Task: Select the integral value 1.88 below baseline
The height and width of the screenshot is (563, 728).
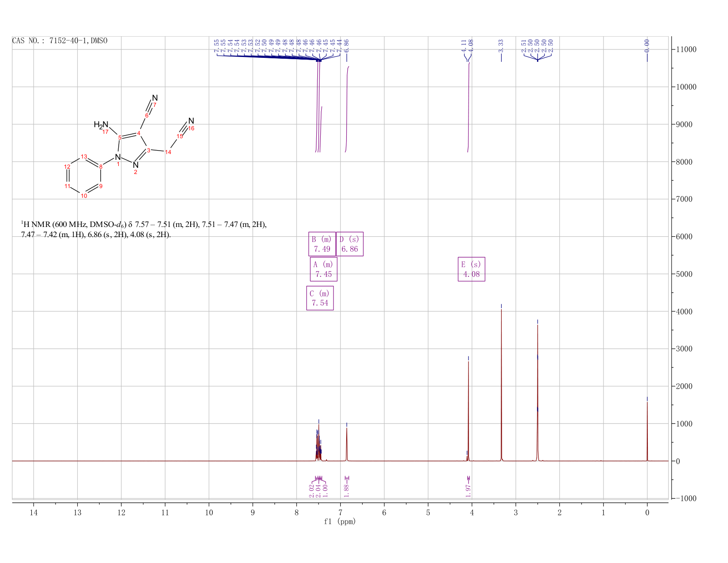Action: pos(346,490)
